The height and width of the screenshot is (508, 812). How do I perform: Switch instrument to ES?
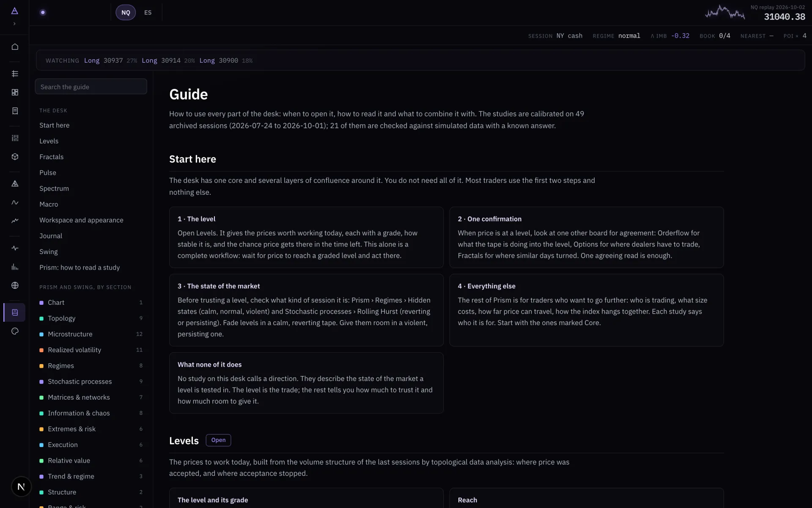pos(148,13)
